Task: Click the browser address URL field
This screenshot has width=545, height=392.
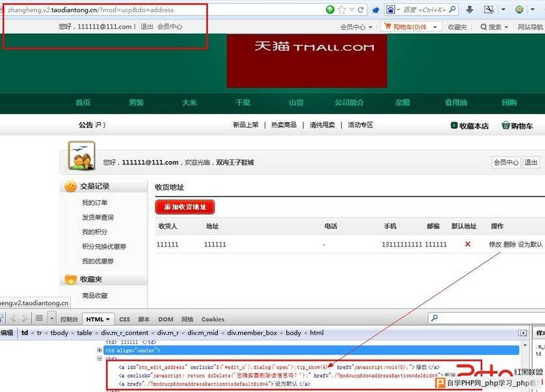Action: [163, 10]
